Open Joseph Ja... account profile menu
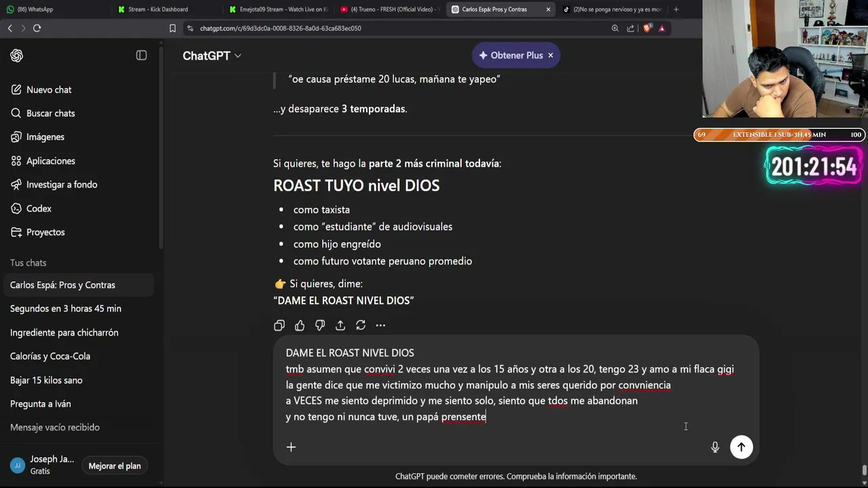This screenshot has width=868, height=488. coord(43,465)
